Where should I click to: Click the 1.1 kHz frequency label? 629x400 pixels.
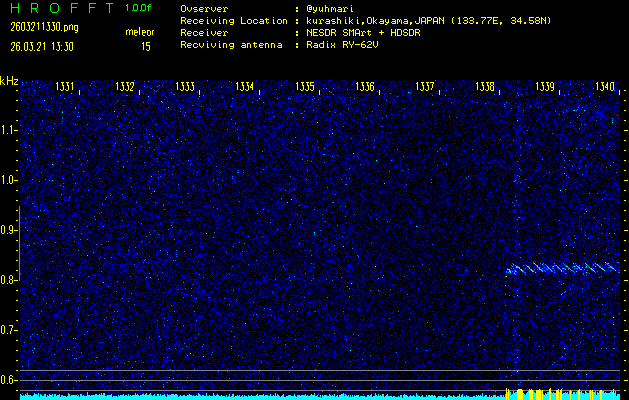(x=9, y=130)
